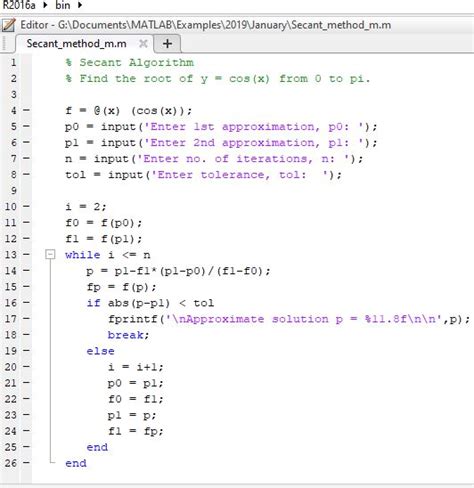Image resolution: width=474 pixels, height=488 pixels.
Task: Set breakpoint dash on line 26
Action: pyautogui.click(x=26, y=463)
